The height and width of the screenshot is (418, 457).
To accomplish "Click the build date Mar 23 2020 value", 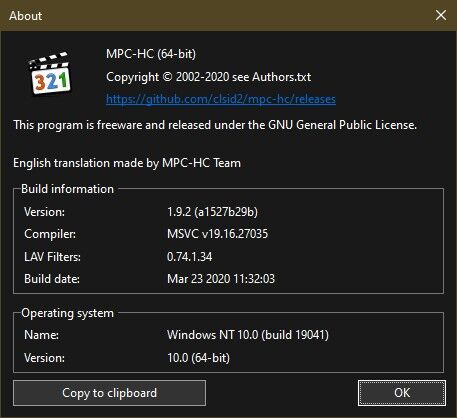I will 221,279.
